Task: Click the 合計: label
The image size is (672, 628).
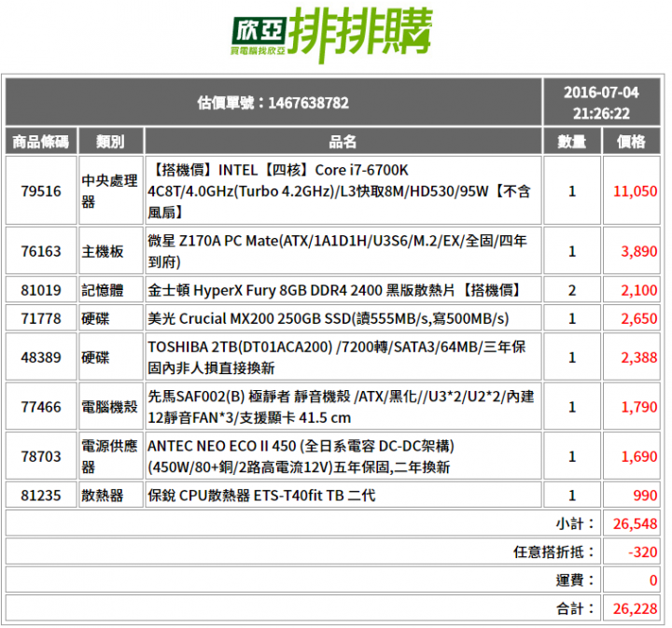Action: point(575,608)
